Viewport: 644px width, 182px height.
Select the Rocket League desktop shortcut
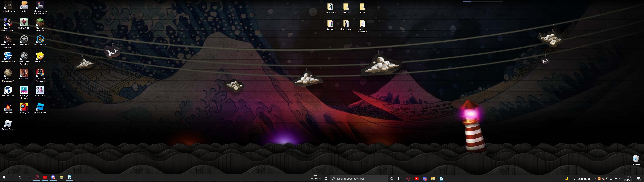(x=8, y=57)
